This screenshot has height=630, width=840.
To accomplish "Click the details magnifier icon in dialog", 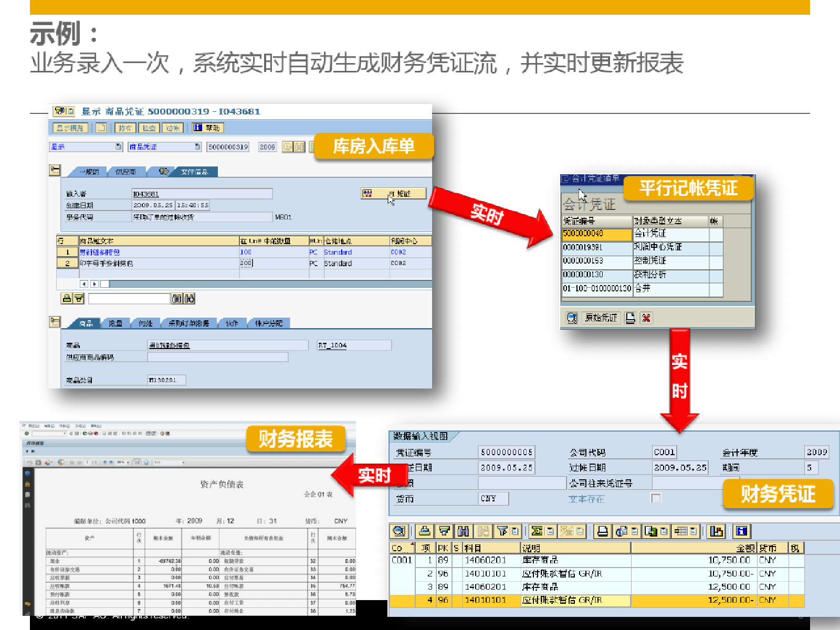I will [x=572, y=318].
